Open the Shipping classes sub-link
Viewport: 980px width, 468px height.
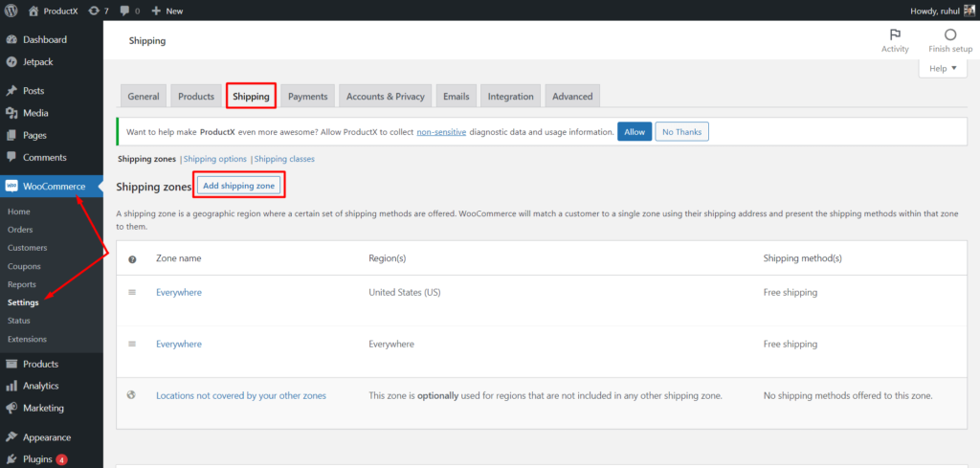click(284, 159)
